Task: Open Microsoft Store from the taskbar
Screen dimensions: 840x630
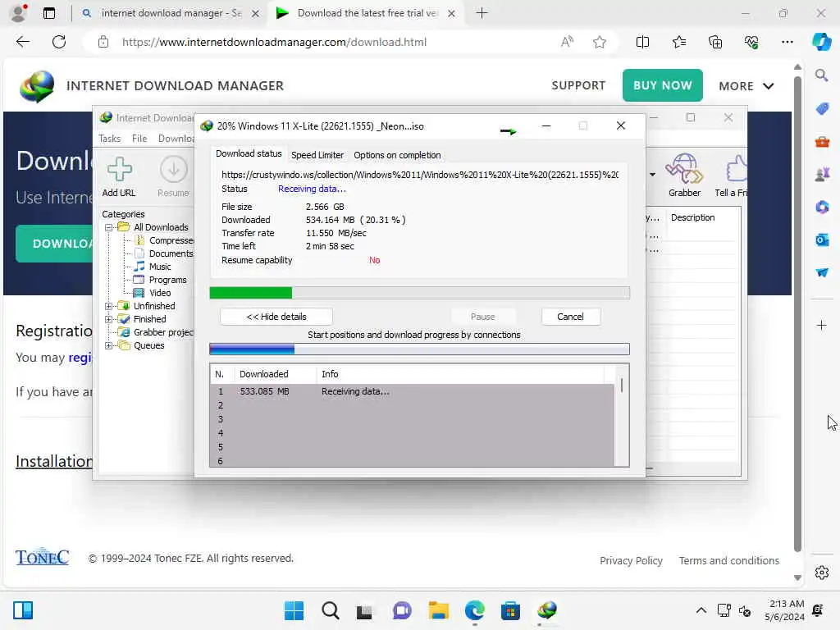Action: click(x=510, y=610)
